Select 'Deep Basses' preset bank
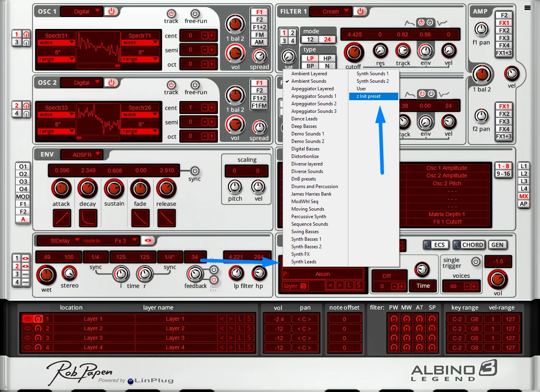This screenshot has width=540, height=392. click(304, 126)
